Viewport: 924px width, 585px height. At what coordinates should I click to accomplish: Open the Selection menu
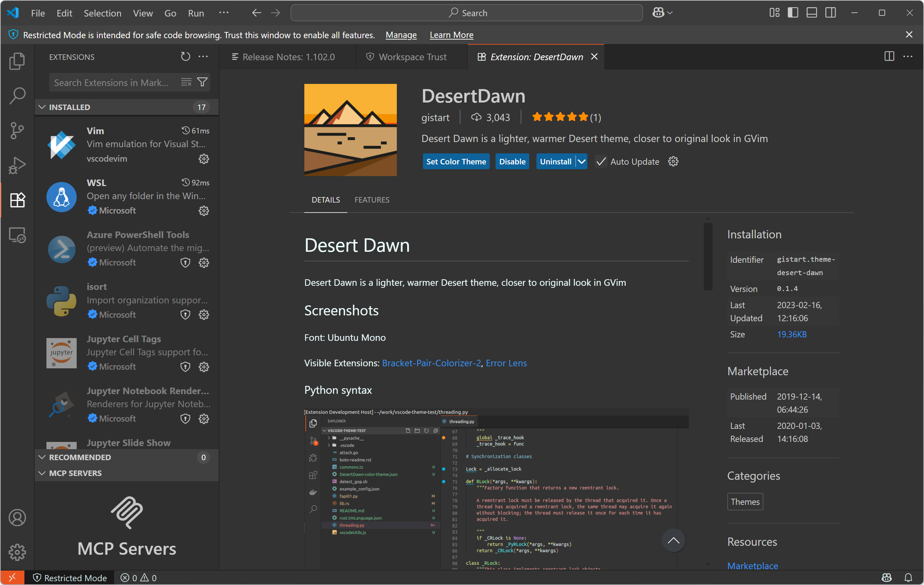102,13
